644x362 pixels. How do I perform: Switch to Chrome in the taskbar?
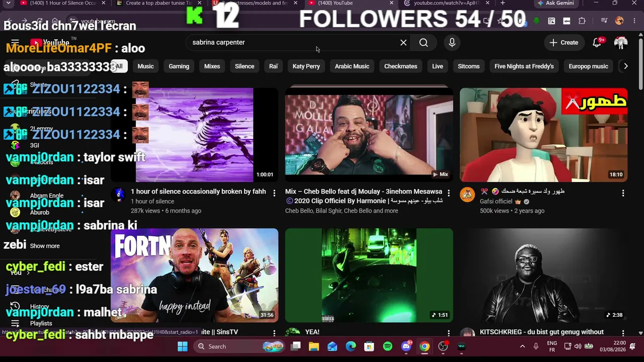(425, 346)
